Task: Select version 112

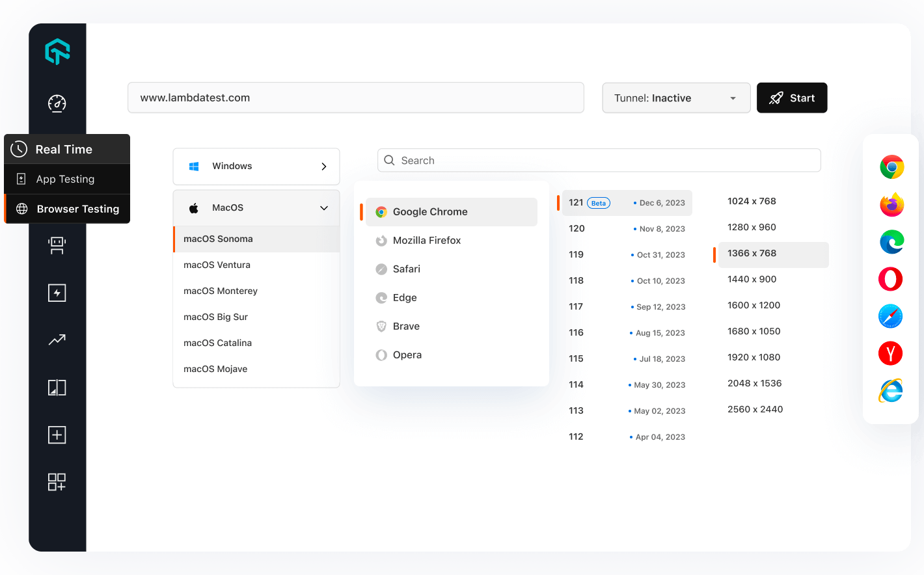Action: pos(627,437)
